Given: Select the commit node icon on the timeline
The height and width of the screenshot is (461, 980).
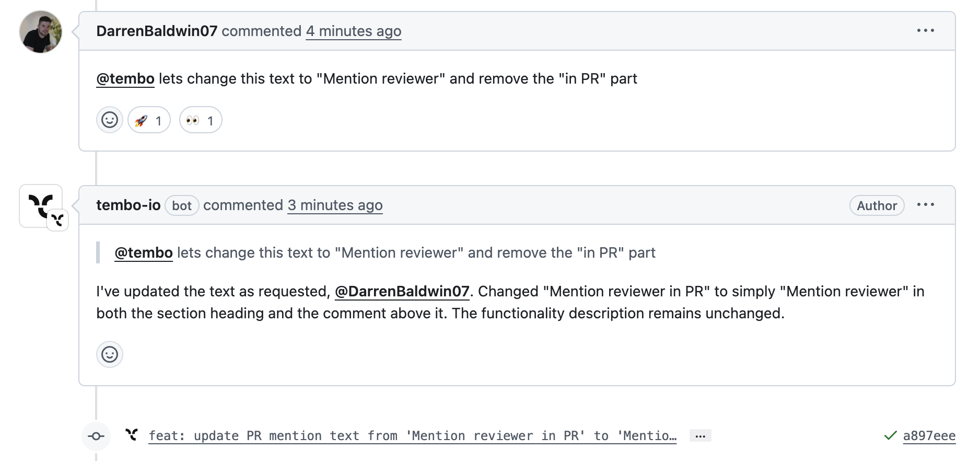Looking at the screenshot, I should pyautogui.click(x=96, y=435).
